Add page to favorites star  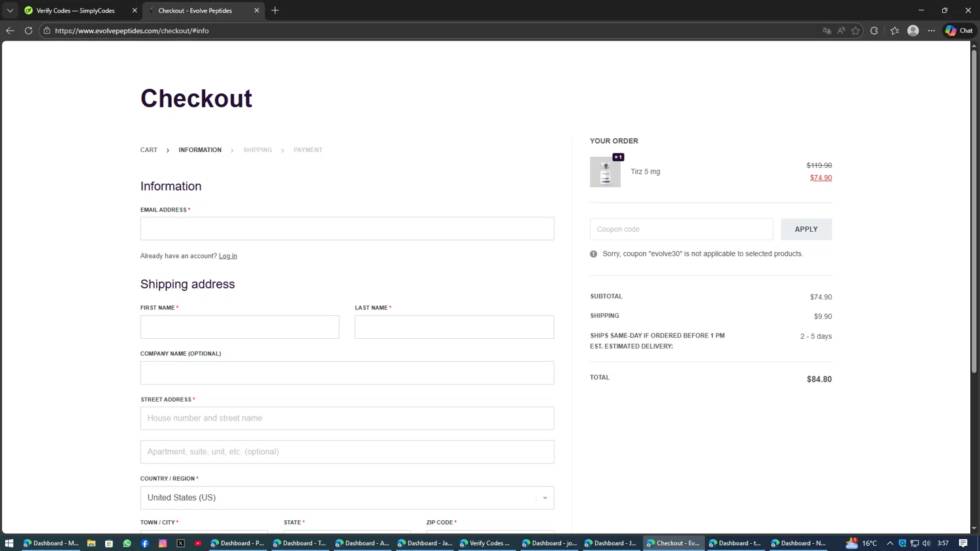855,31
